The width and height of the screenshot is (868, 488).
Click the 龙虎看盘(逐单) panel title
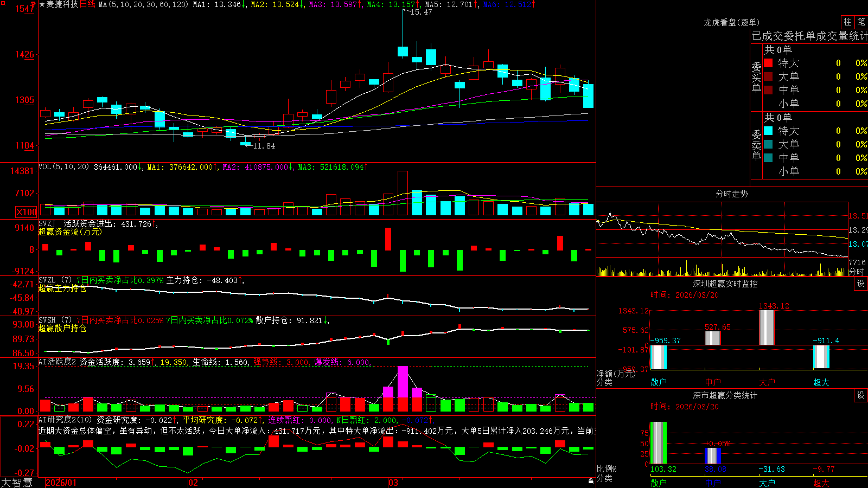point(731,22)
